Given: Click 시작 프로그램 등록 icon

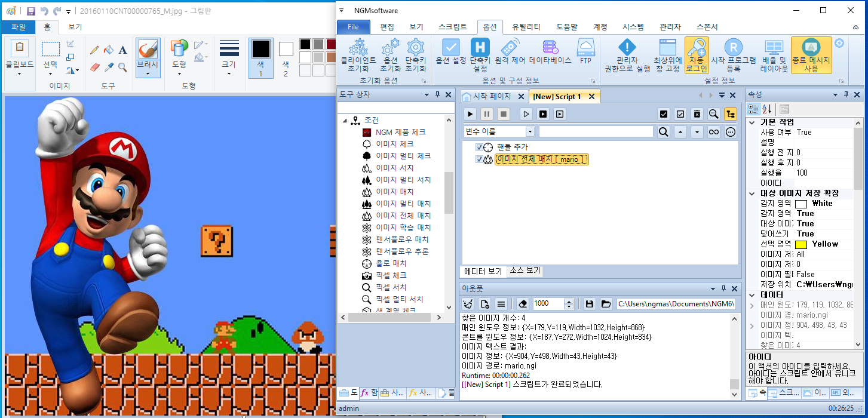Looking at the screenshot, I should (734, 47).
